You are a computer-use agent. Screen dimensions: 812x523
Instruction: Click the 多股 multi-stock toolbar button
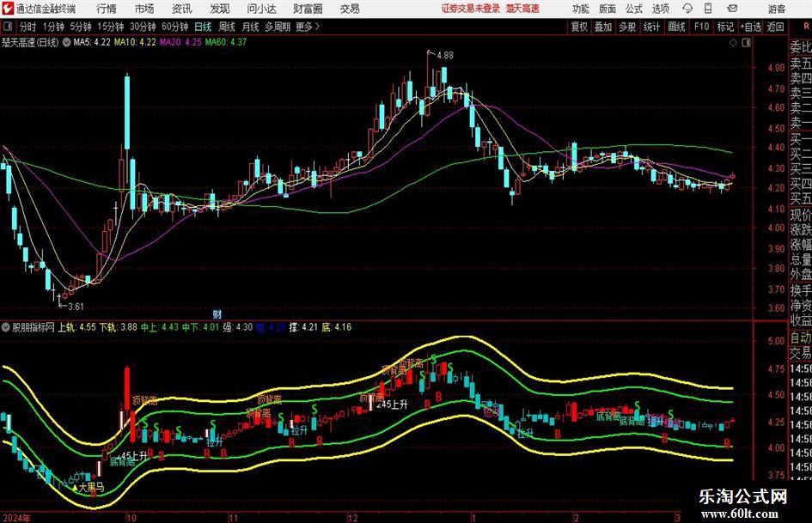point(627,27)
